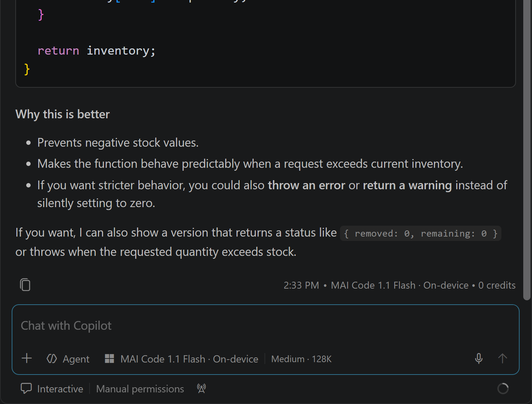Screen dimensions: 532x404
Task: Click the antenna broadcast icon
Action: [202, 389]
